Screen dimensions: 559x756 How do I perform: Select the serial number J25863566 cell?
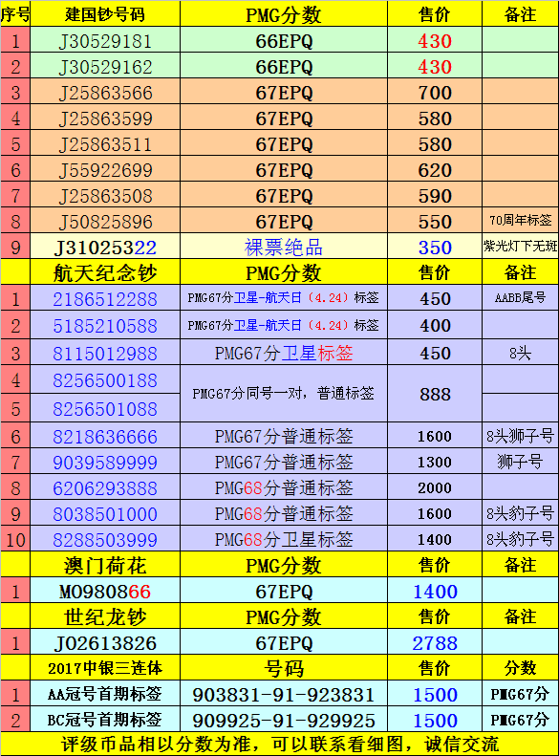105,92
